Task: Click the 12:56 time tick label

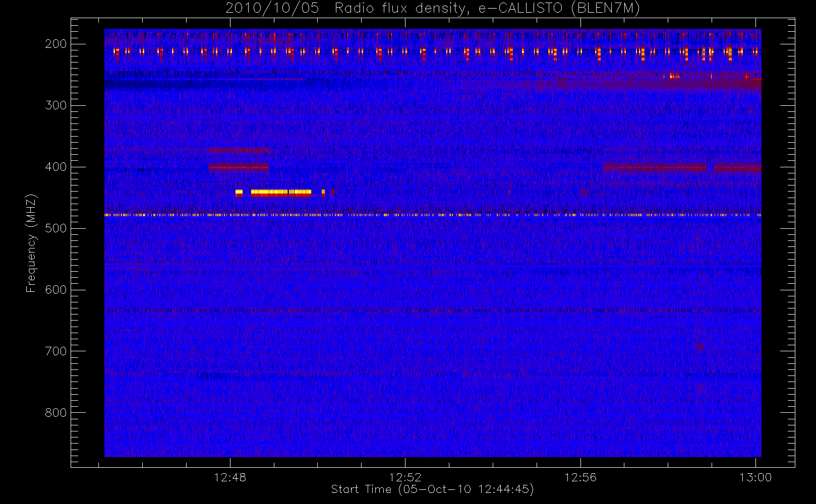Action: tap(580, 477)
